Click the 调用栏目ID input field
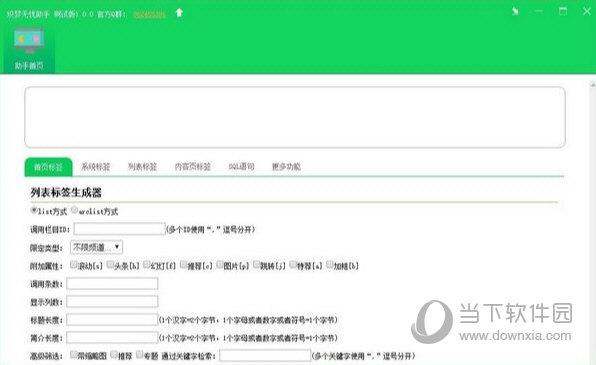The width and height of the screenshot is (596, 365). [x=119, y=229]
